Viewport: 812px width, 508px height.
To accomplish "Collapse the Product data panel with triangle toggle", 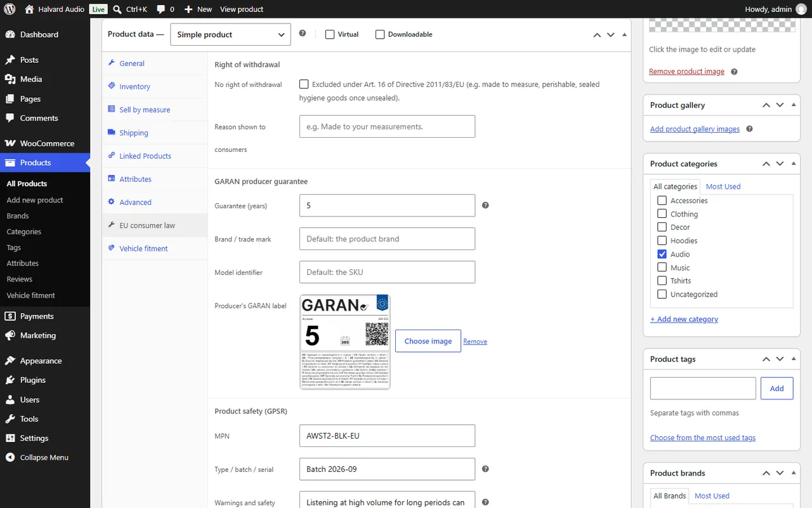I will (x=624, y=34).
